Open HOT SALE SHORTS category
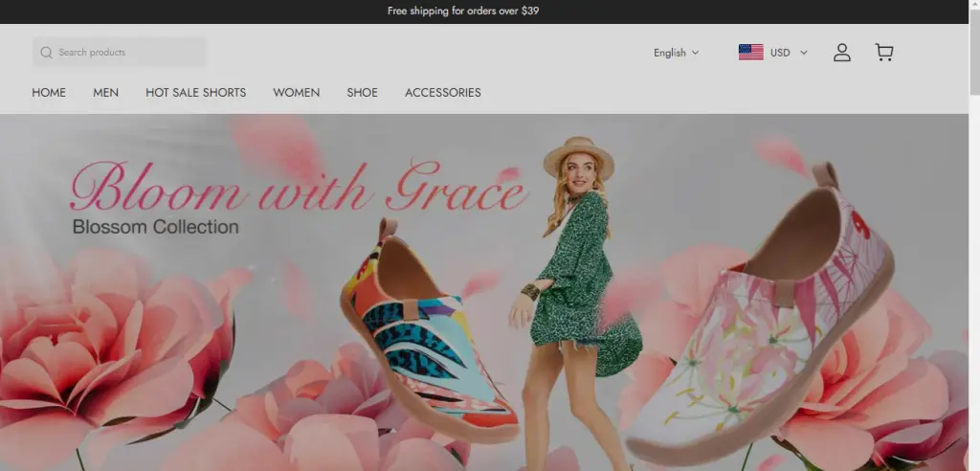Viewport: 980px width, 471px height. coord(195,93)
